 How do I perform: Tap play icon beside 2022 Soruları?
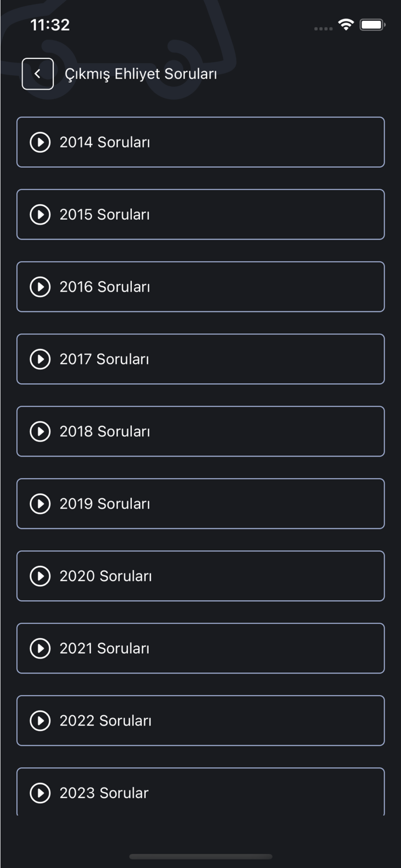point(40,721)
